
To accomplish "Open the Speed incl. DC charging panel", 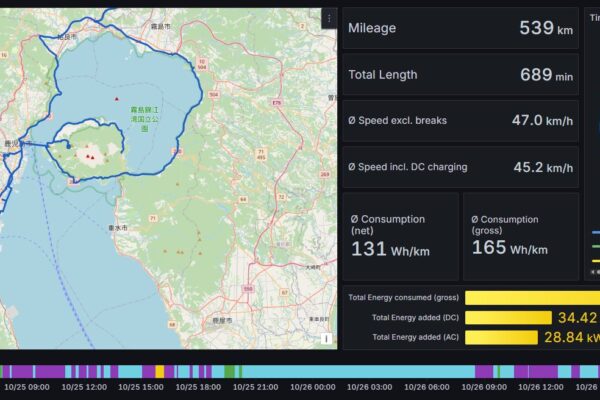I will point(460,167).
